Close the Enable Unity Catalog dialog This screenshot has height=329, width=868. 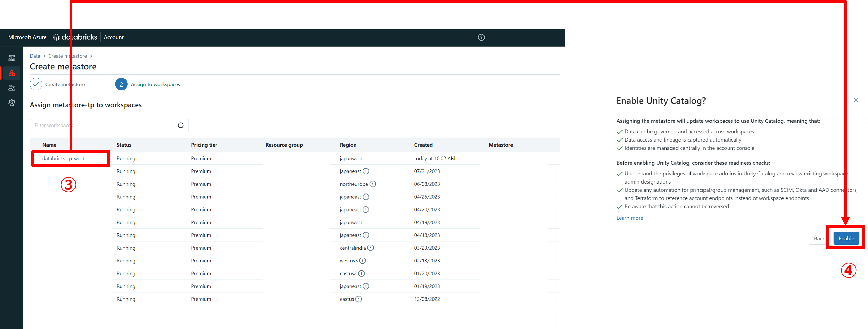tap(856, 100)
